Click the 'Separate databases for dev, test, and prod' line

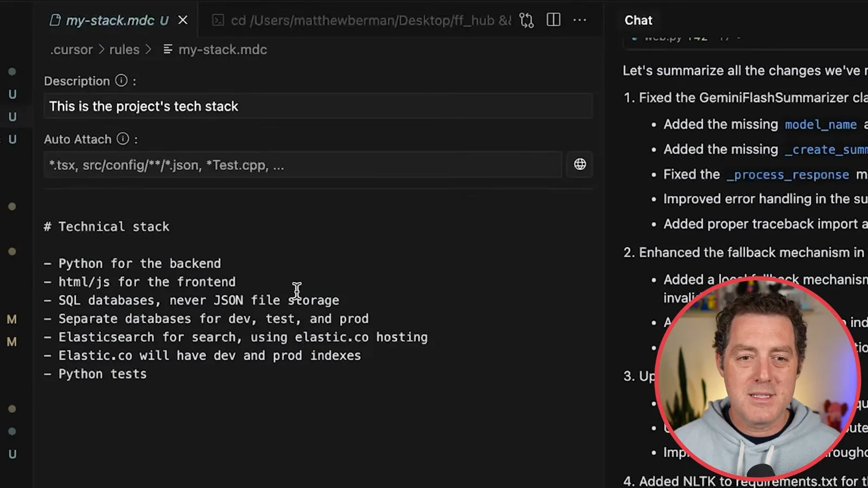[206, 319]
